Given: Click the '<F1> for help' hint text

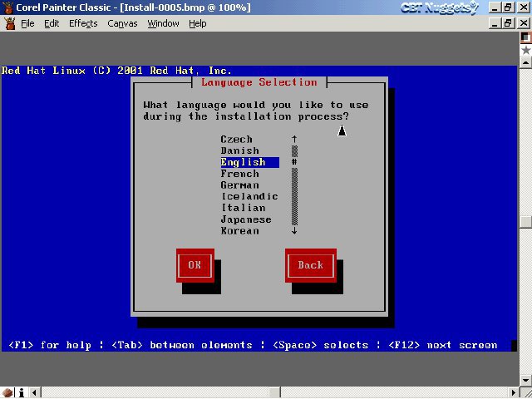Looking at the screenshot, I should click(x=50, y=346).
